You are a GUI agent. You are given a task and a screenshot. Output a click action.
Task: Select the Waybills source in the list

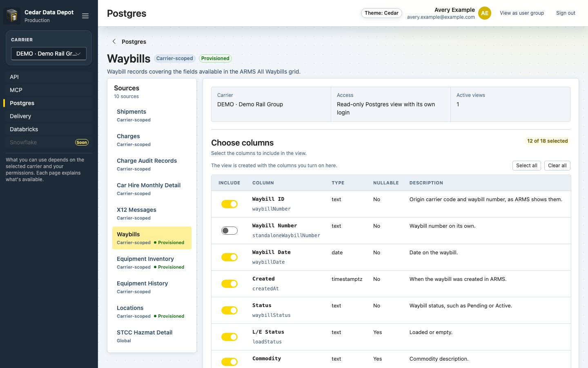pos(152,238)
